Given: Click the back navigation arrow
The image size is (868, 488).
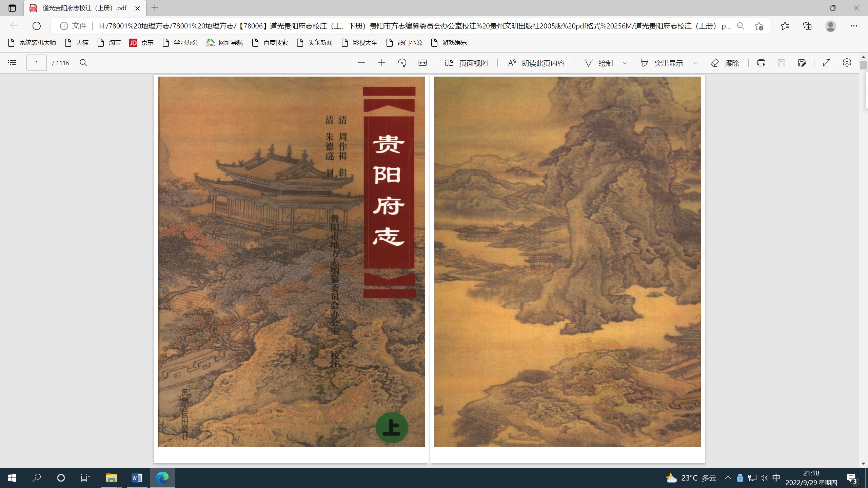Looking at the screenshot, I should coord(14,26).
